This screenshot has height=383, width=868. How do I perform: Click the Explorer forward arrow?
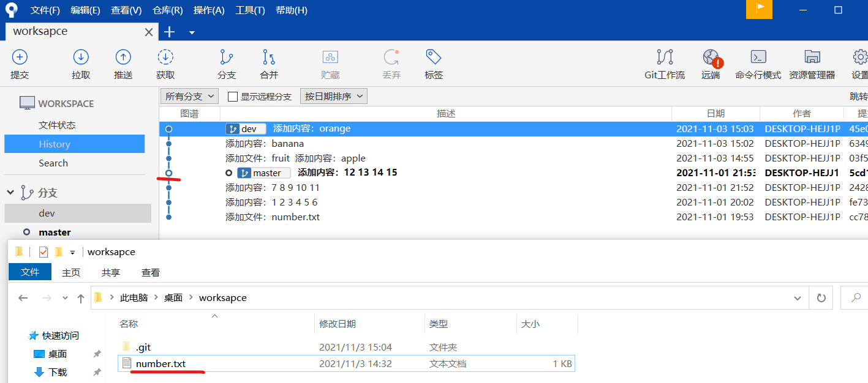[x=46, y=298]
